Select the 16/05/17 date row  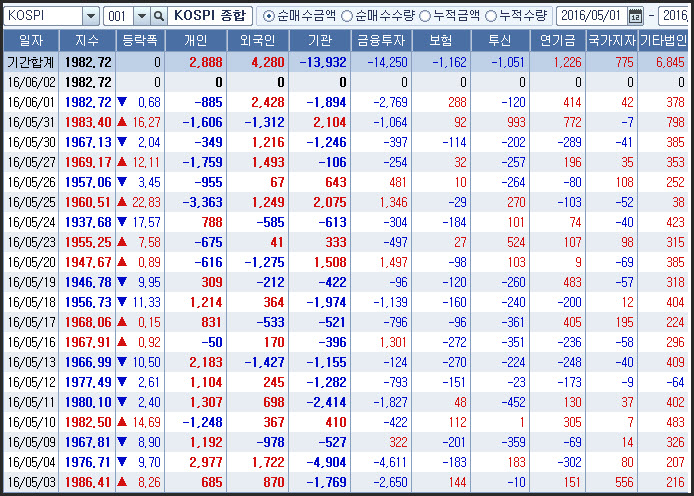click(346, 322)
